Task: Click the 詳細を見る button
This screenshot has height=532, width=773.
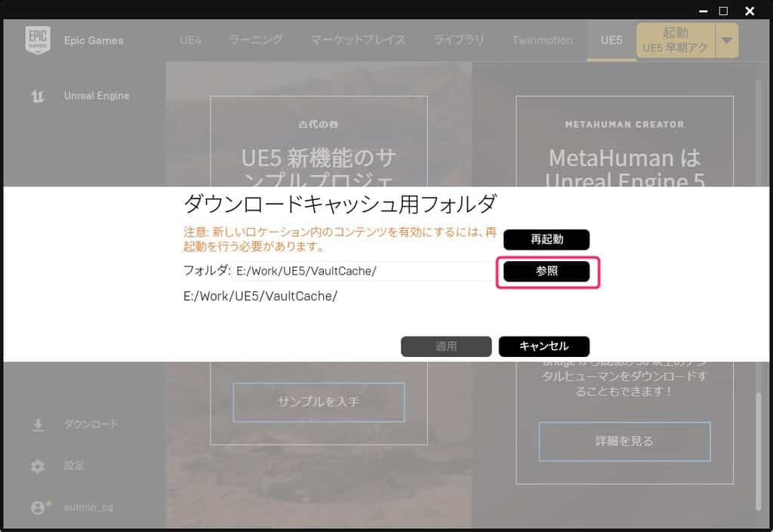Action: click(x=624, y=441)
